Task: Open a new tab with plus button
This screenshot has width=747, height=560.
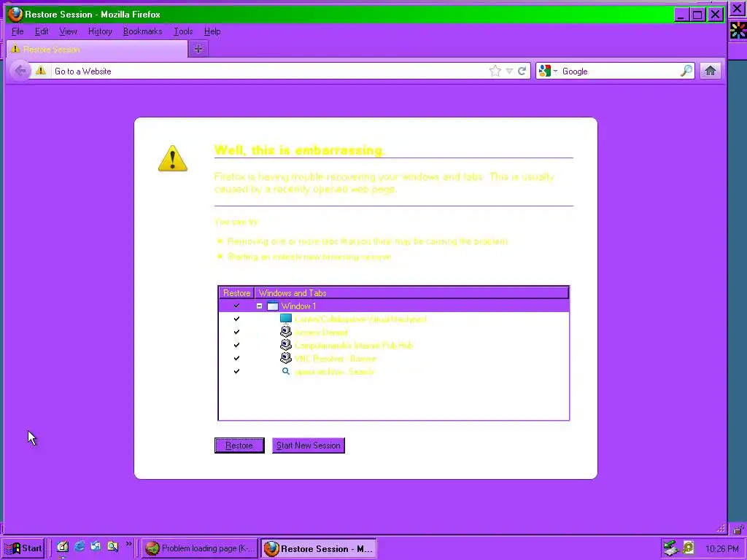Action: click(198, 49)
